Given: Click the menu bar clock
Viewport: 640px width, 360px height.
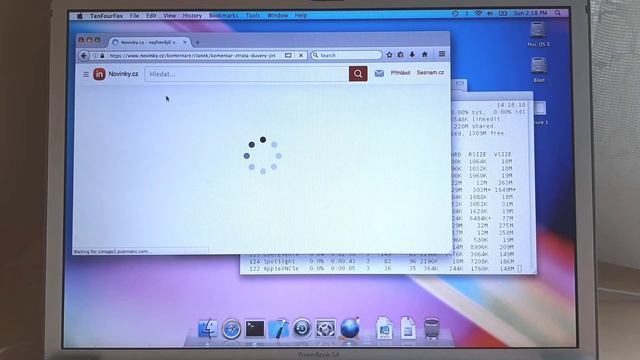Looking at the screenshot, I should click(x=530, y=13).
